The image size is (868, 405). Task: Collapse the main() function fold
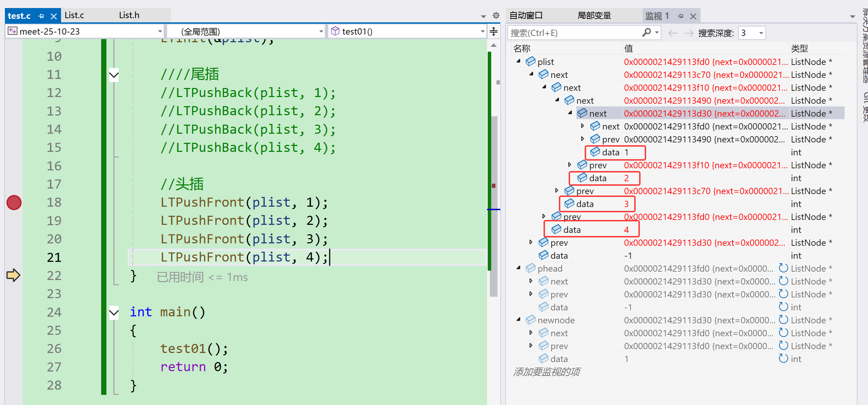(114, 312)
